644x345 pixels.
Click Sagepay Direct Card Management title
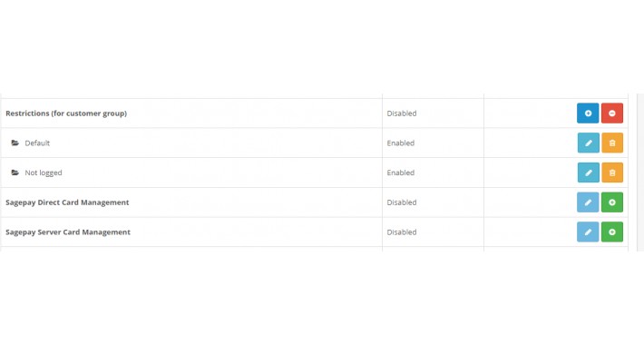pos(67,202)
